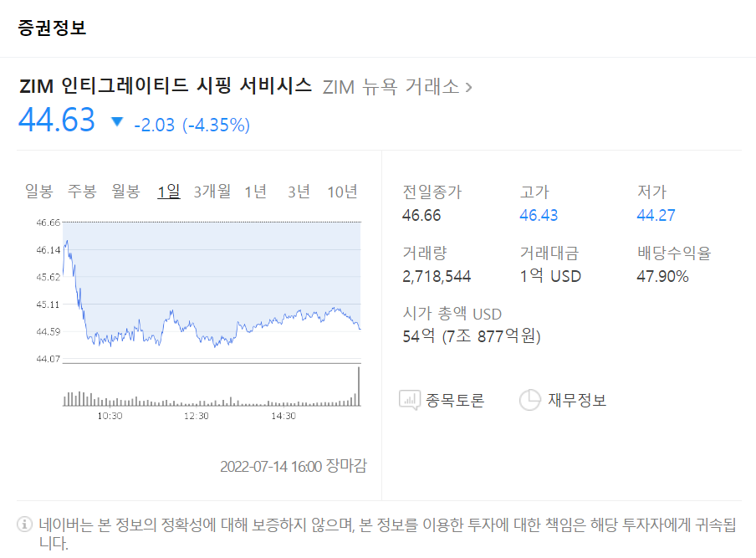Click the market cap value 54억 (7조 877억원)
This screenshot has height=558, width=756.
(x=472, y=335)
